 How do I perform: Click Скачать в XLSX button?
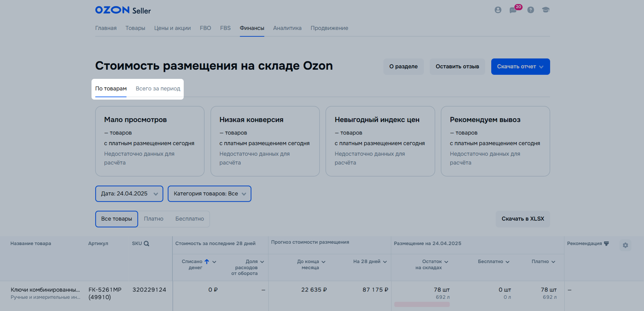(x=523, y=219)
